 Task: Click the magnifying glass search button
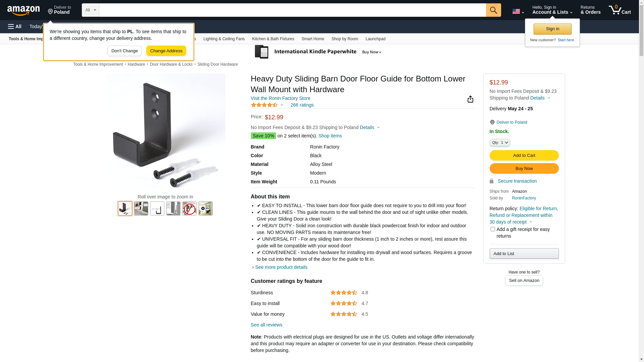coord(493,10)
